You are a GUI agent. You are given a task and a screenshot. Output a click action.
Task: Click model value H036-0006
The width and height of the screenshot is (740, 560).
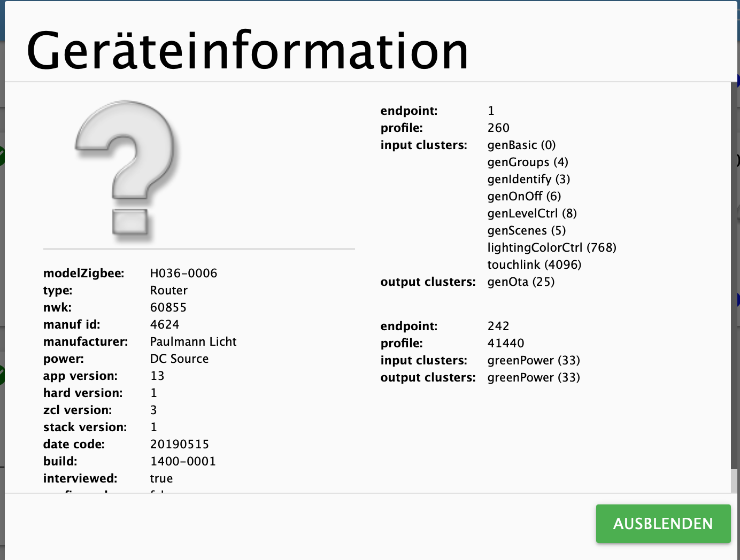[x=183, y=273]
